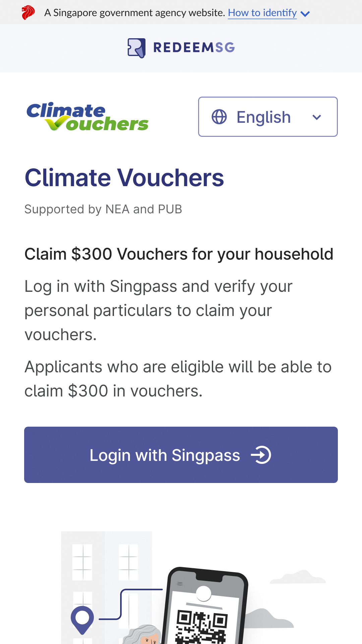The height and width of the screenshot is (644, 362).
Task: Open the How to identify link
Action: [x=262, y=12]
